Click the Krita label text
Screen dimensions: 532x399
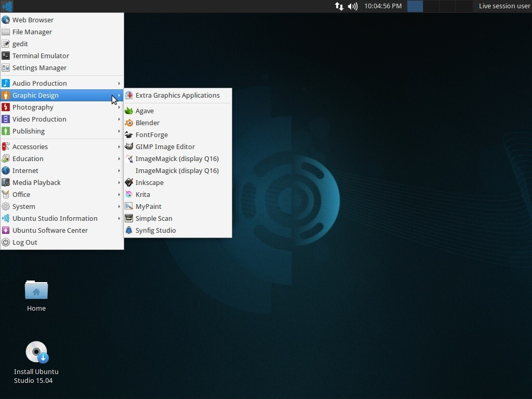click(142, 194)
